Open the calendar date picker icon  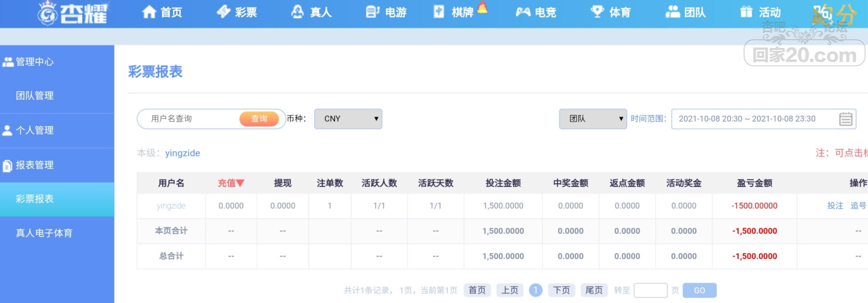845,119
